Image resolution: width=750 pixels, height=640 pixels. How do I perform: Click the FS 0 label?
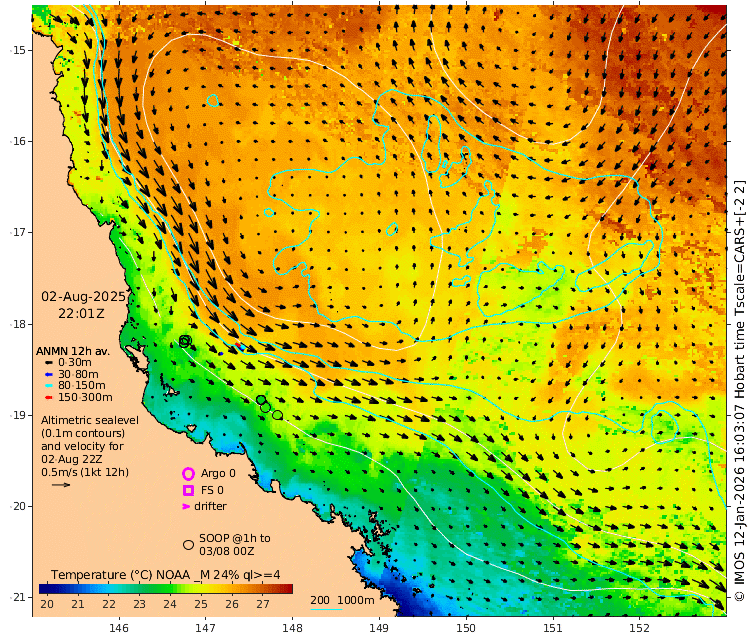coord(212,490)
